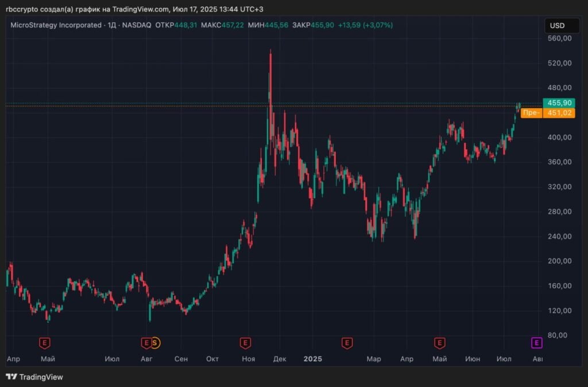Click the rbccrypto chart author caption
The width and height of the screenshot is (588, 387).
pyautogui.click(x=134, y=9)
